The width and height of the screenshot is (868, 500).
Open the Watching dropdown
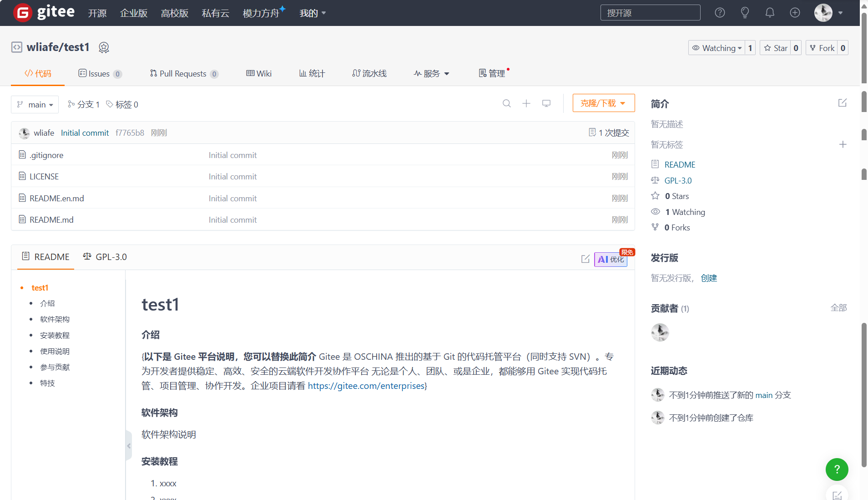pyautogui.click(x=717, y=48)
